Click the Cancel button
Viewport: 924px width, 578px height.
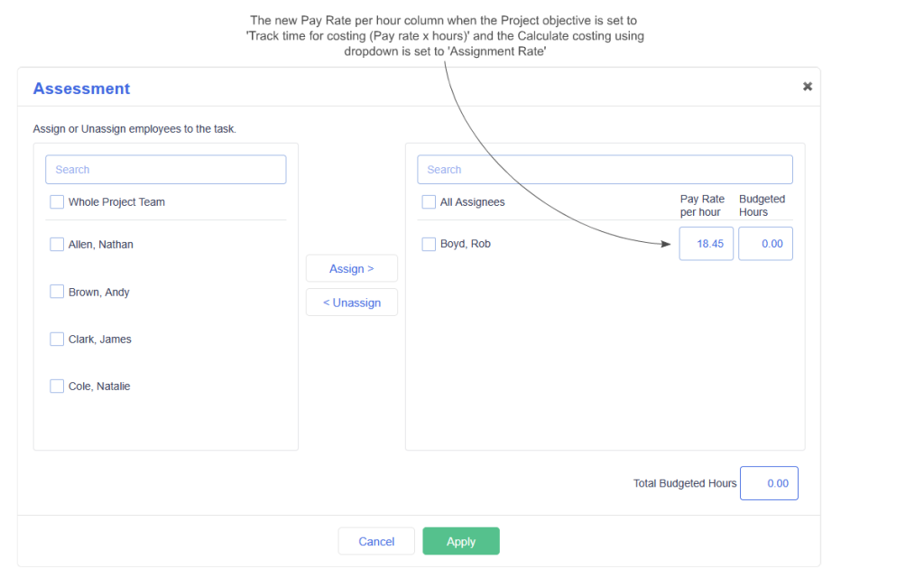376,541
